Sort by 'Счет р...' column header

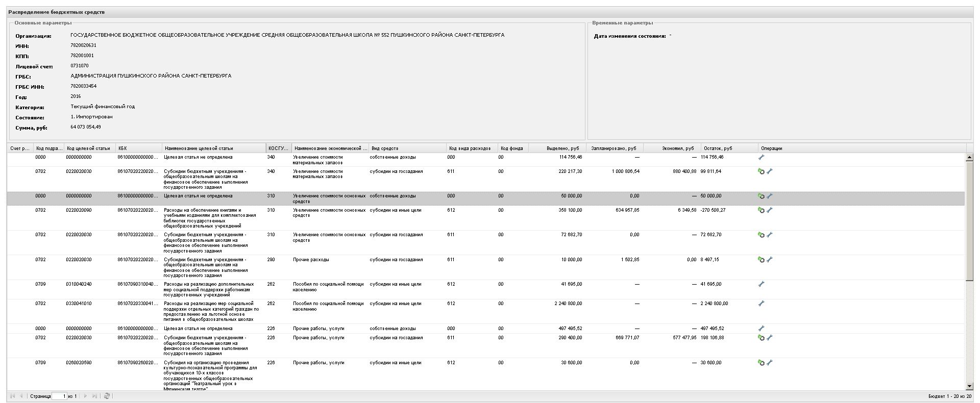pos(20,148)
